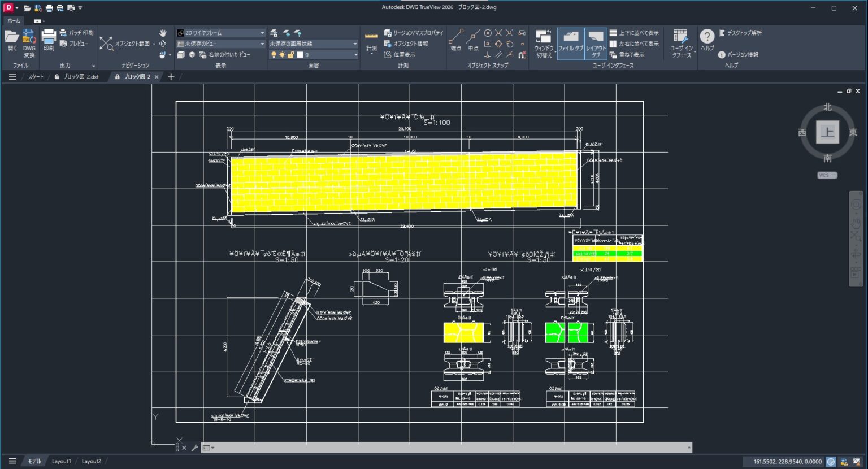Toggle the ファイル タブ display button
Image resolution: width=868 pixels, height=469 pixels.
coord(570,43)
